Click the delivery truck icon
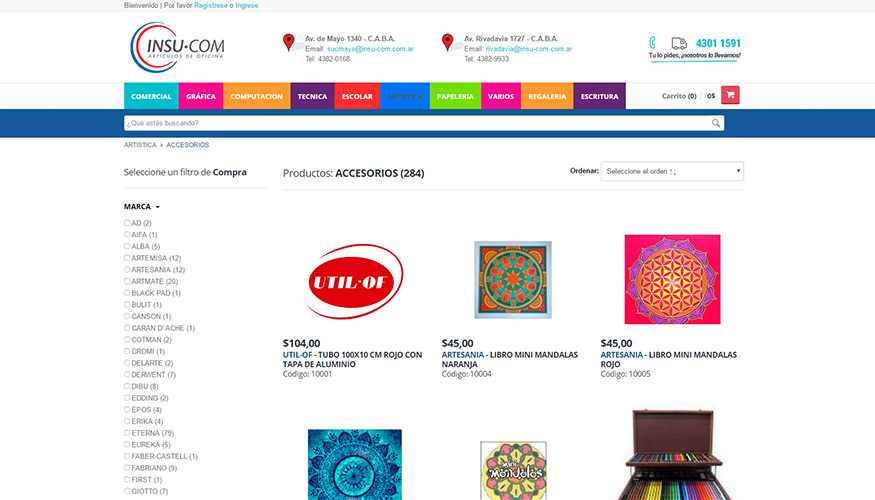The width and height of the screenshot is (875, 500). point(679,43)
